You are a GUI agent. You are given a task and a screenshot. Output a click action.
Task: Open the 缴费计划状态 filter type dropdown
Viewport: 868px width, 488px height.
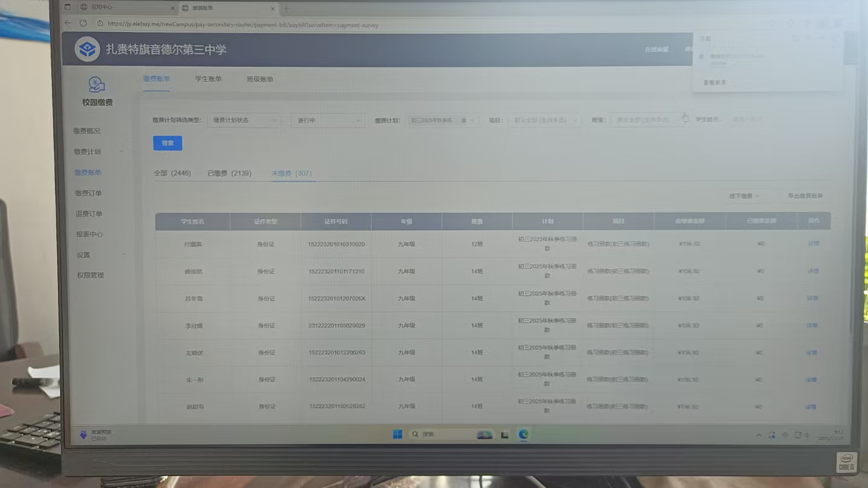(244, 120)
